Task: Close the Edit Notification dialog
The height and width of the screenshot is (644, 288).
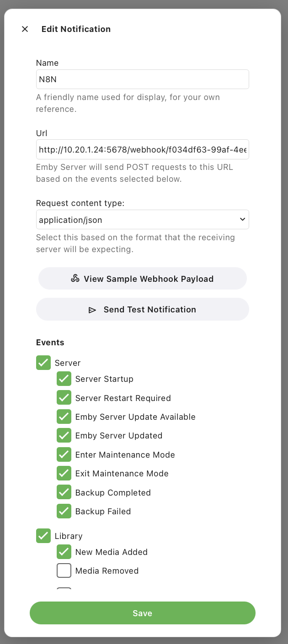Action: click(25, 29)
